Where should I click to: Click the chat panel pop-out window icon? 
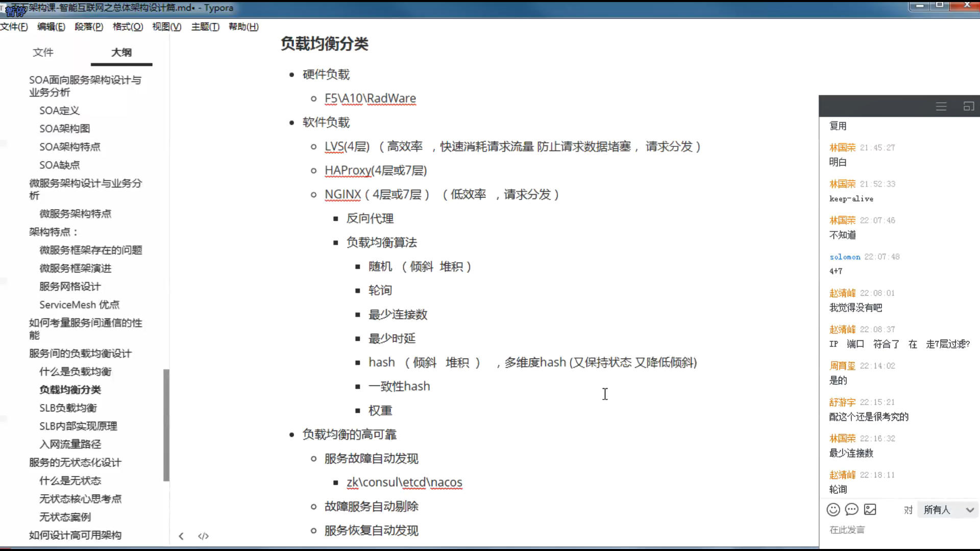(x=968, y=107)
